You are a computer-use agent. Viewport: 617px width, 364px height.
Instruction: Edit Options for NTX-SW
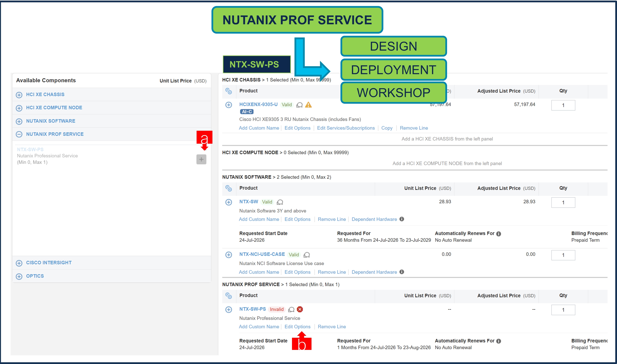(297, 219)
